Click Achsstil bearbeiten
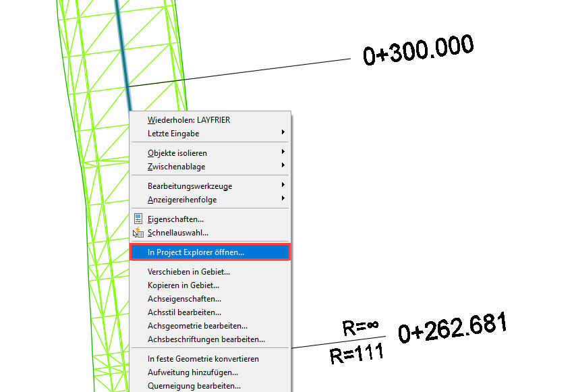The height and width of the screenshot is (392, 574). (x=184, y=312)
